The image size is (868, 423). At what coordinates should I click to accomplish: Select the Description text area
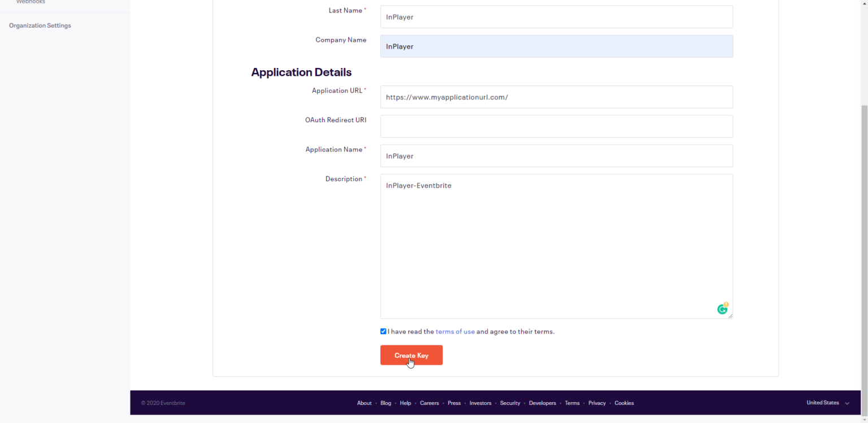click(556, 246)
